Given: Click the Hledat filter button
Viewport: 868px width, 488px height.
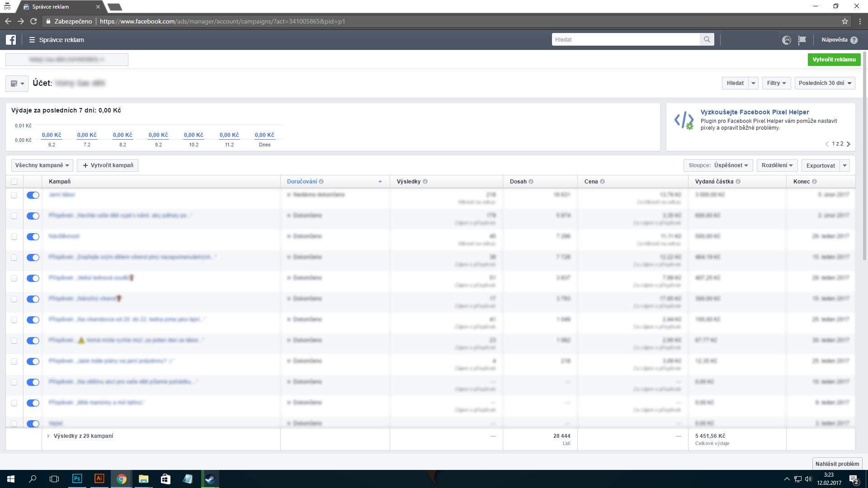Looking at the screenshot, I should 735,83.
